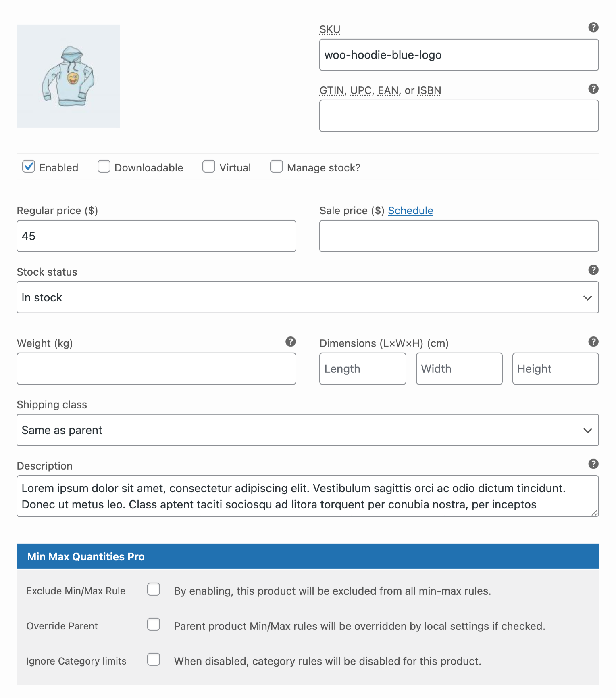Uncheck the Enabled checkbox
Screen dimensions: 616x698
point(29,167)
